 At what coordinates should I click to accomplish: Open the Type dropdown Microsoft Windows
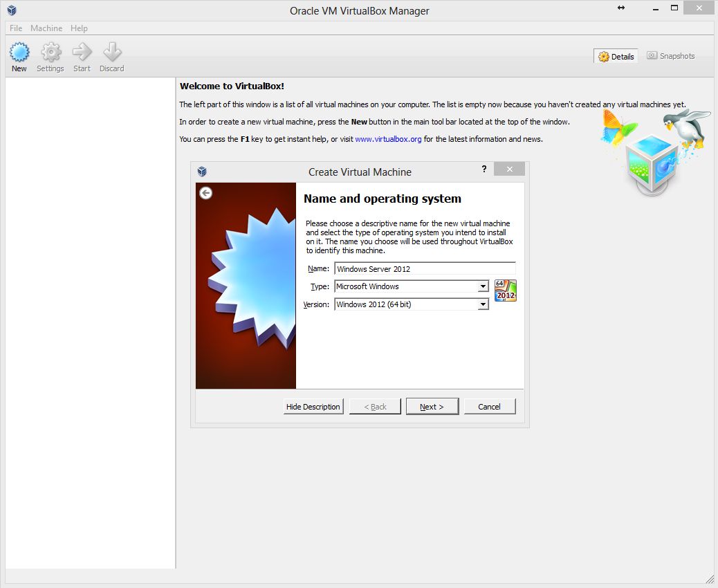[411, 286]
